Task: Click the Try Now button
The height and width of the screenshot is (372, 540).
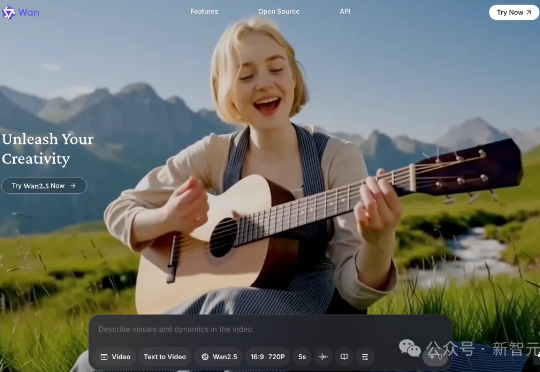Action: click(x=514, y=12)
